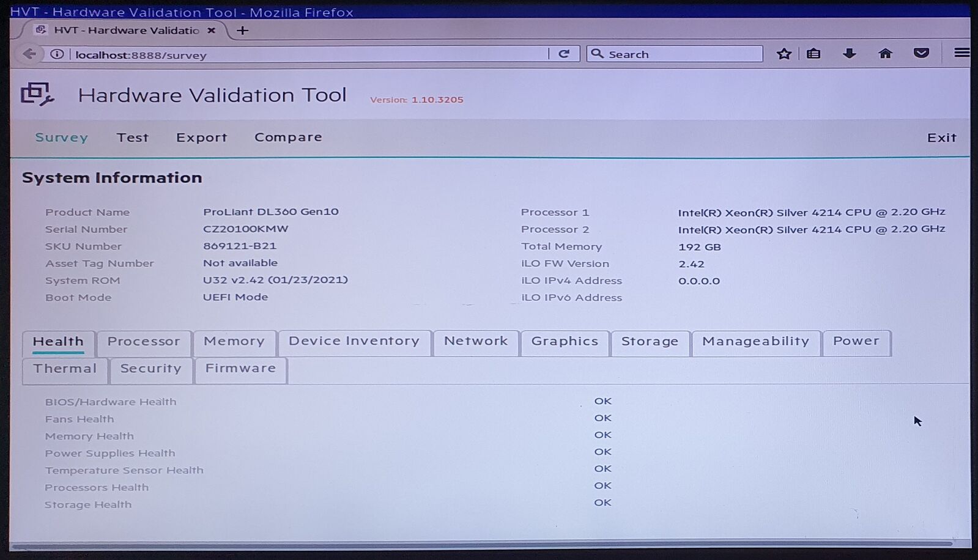978x560 pixels.
Task: Open the Export menu item
Action: [x=201, y=138]
